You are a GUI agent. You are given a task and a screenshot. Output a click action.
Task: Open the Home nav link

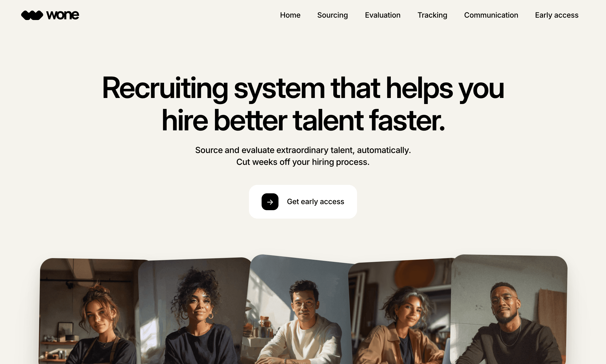(290, 15)
